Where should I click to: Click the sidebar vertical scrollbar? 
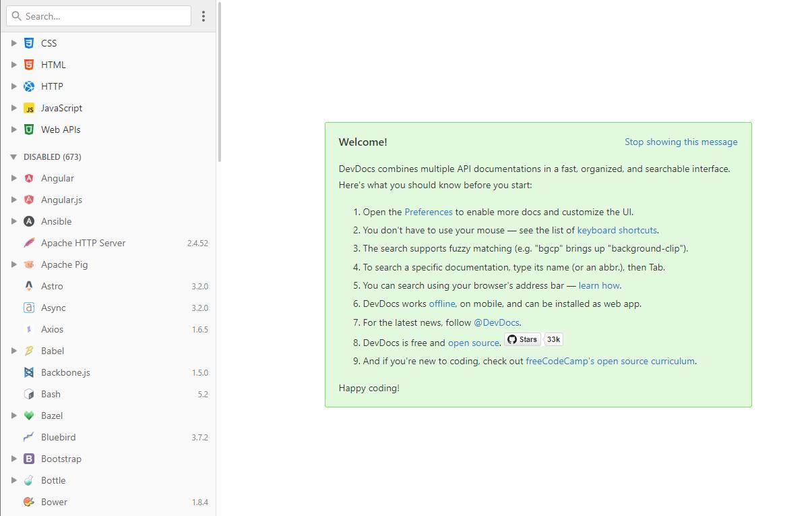220,81
